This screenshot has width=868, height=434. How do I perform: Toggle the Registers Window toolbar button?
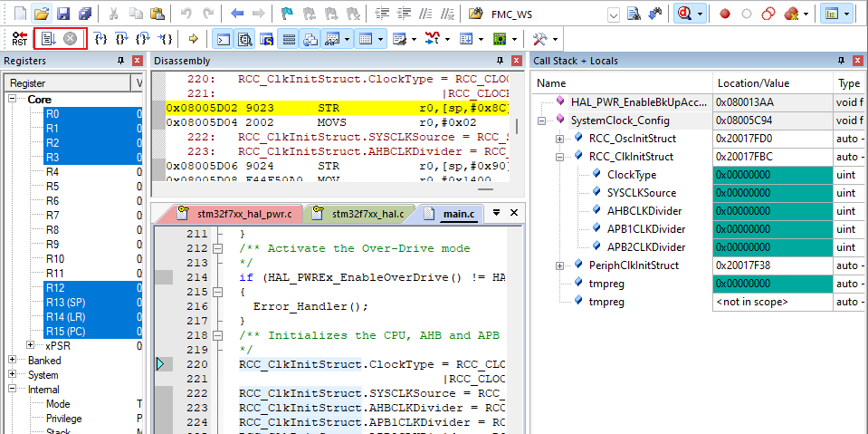click(x=289, y=39)
